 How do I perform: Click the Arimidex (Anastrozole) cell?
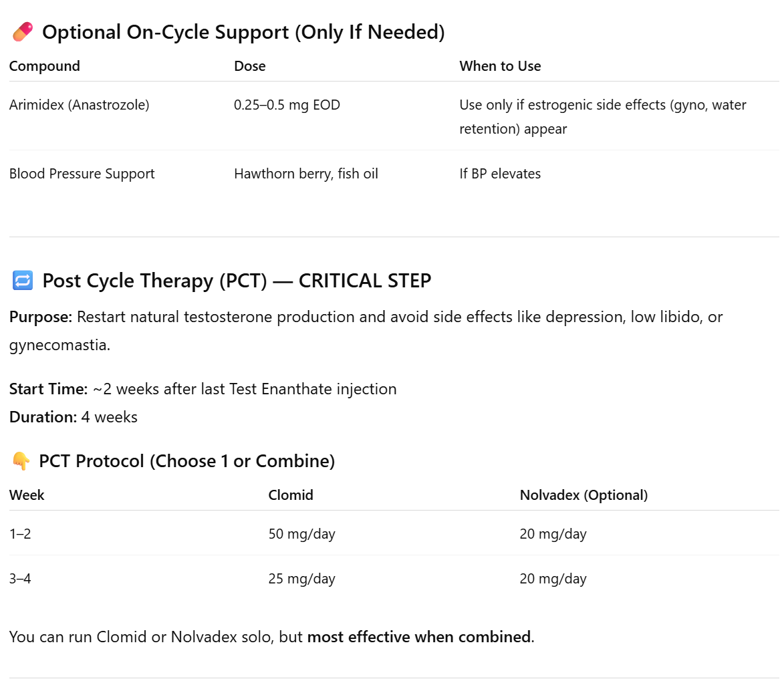point(79,105)
